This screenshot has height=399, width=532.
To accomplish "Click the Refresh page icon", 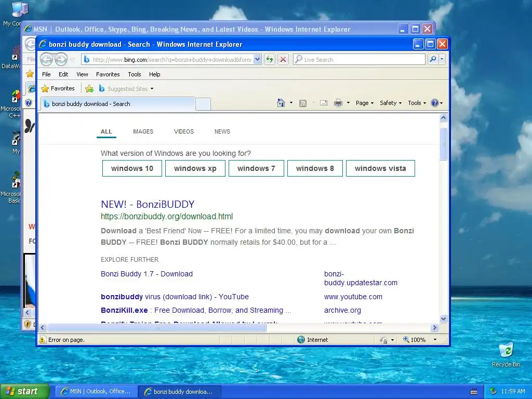I will (x=270, y=59).
